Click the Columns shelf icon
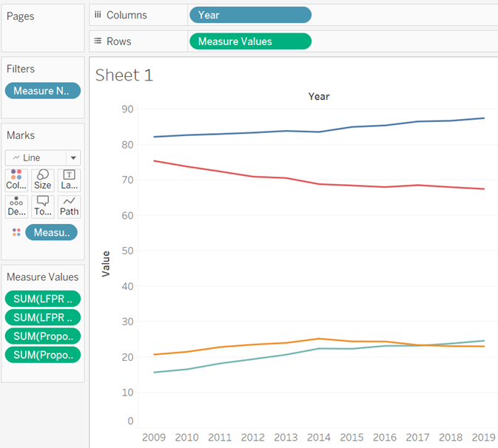The height and width of the screenshot is (448, 498). point(98,15)
